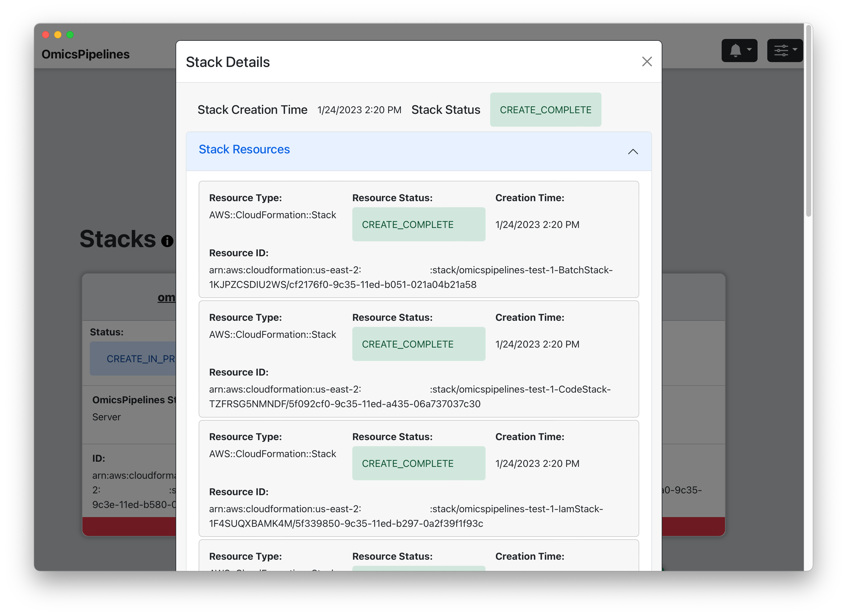Click the green maximize window button

pyautogui.click(x=70, y=34)
